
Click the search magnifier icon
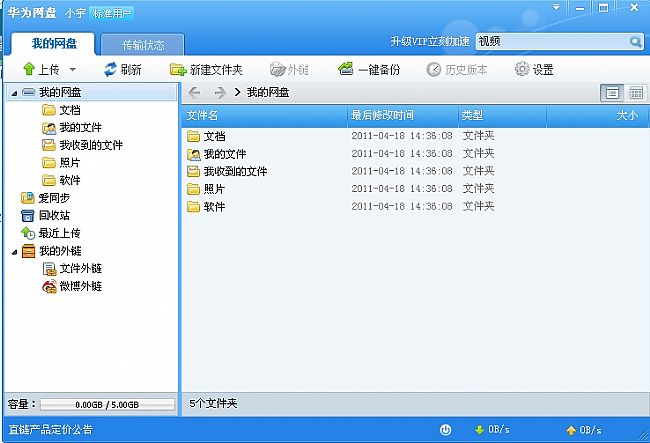[635, 41]
